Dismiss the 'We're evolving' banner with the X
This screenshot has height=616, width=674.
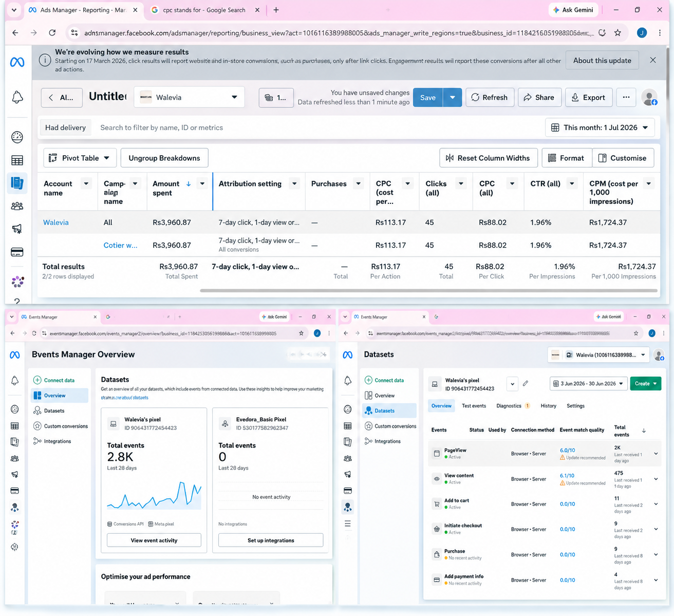[653, 60]
